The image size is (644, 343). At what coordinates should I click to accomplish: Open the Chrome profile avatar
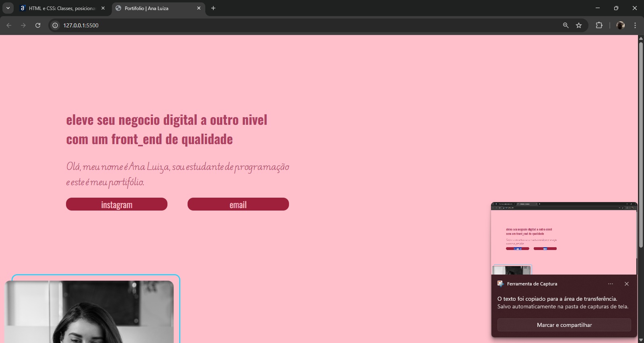621,25
